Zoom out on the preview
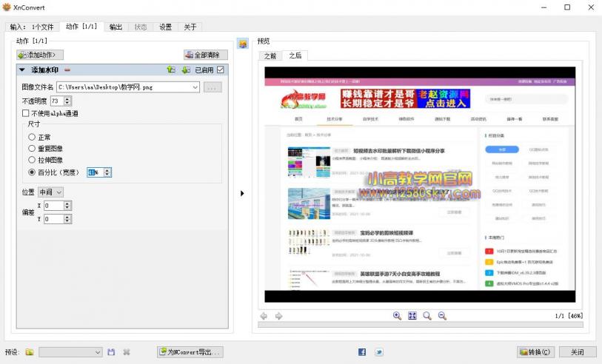The width and height of the screenshot is (602, 364). (442, 316)
